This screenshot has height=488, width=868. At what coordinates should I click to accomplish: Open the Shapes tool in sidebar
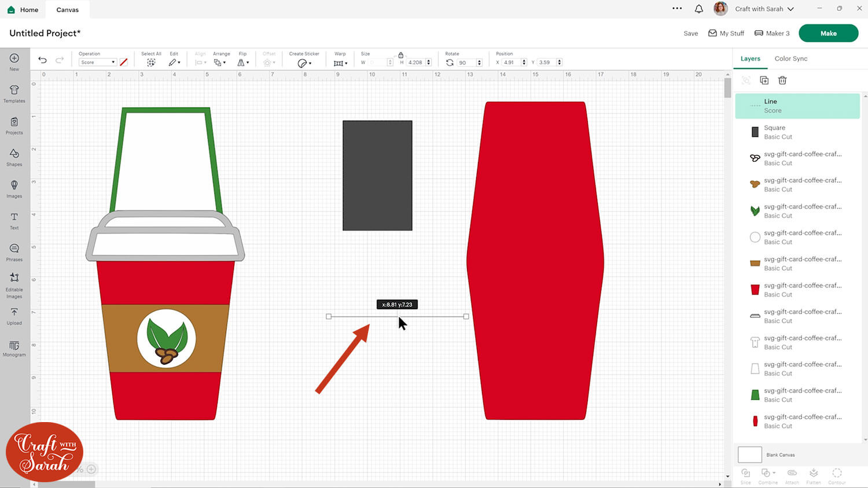point(14,157)
